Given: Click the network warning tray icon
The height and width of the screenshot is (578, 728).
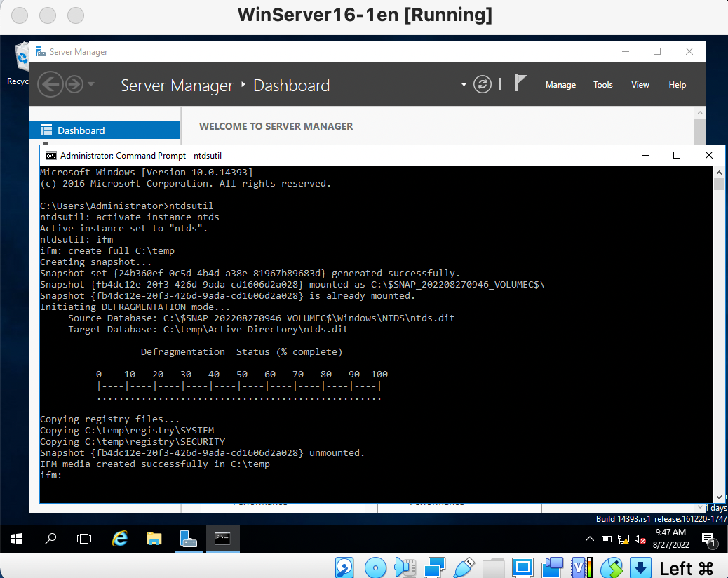Looking at the screenshot, I should tap(623, 539).
